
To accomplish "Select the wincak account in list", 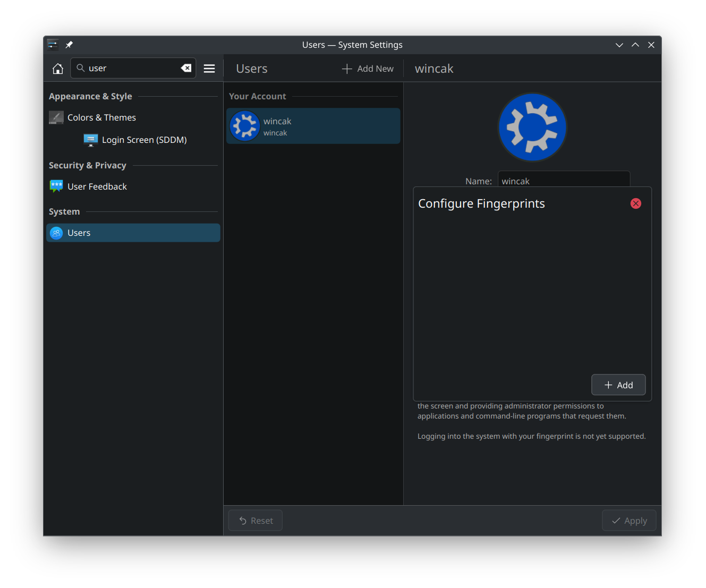I will (313, 126).
